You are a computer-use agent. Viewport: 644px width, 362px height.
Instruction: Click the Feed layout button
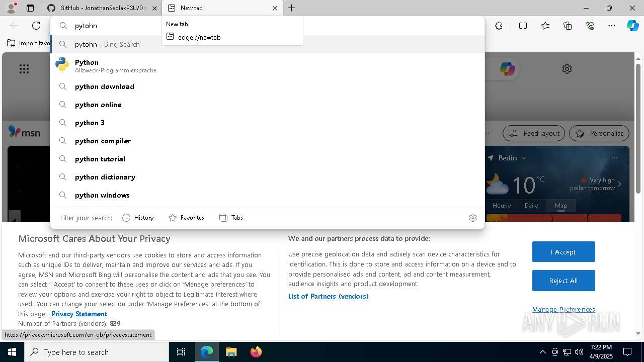[x=534, y=133]
